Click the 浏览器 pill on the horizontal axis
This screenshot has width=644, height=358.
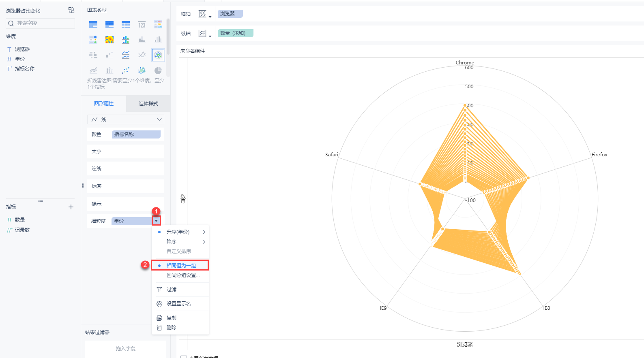pyautogui.click(x=230, y=14)
